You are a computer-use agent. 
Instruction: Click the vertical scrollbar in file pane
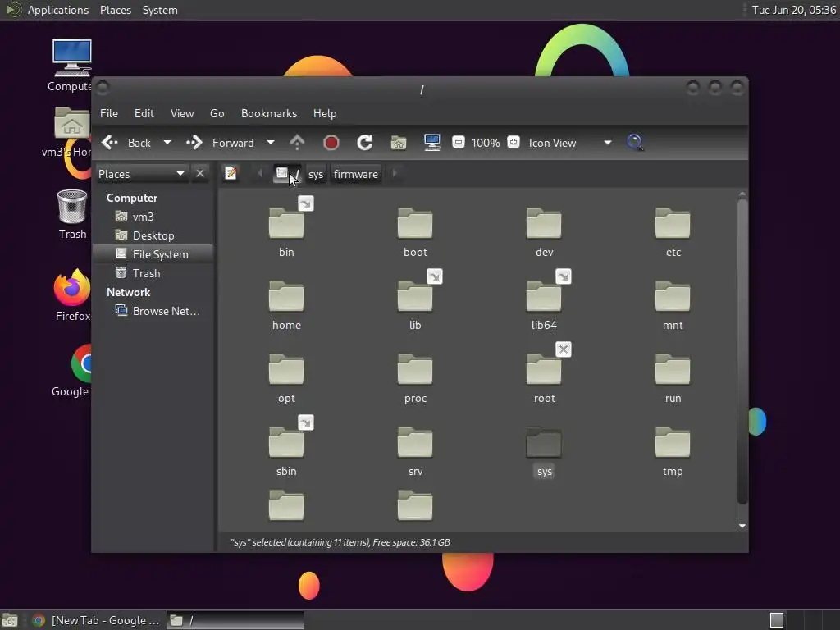pos(742,351)
